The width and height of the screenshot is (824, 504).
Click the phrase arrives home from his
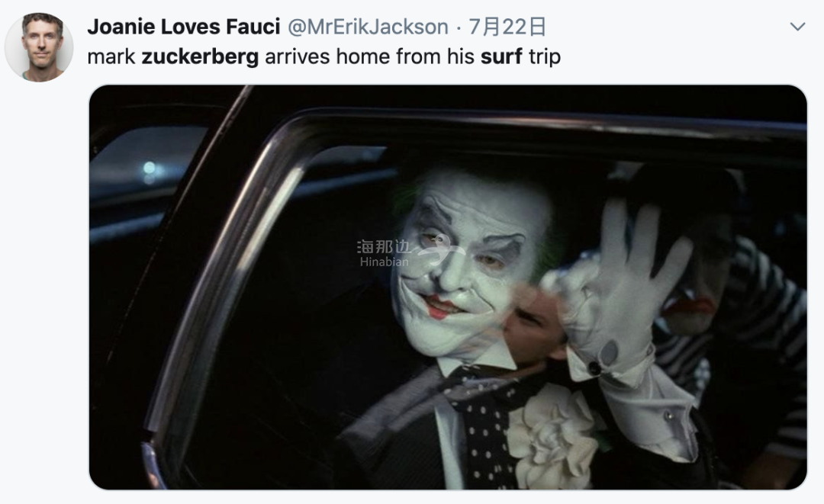369,56
